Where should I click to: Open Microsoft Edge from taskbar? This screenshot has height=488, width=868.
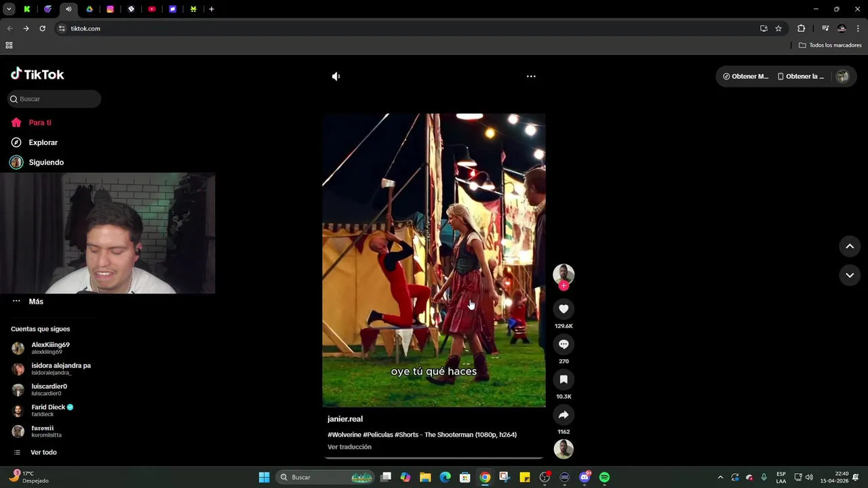[x=445, y=477]
